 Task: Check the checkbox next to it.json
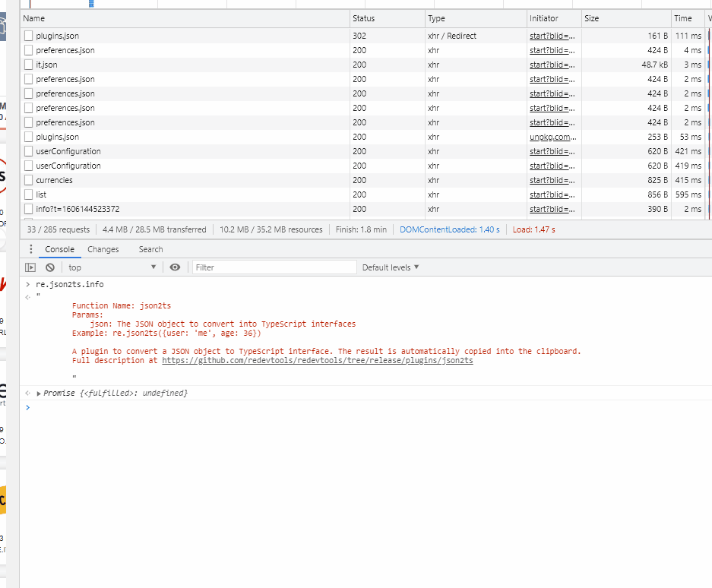coord(28,65)
